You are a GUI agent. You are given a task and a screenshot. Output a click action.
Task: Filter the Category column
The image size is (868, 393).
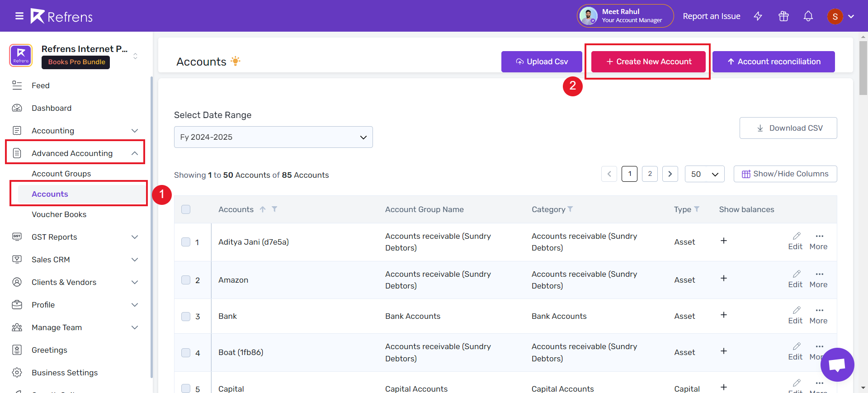click(570, 209)
